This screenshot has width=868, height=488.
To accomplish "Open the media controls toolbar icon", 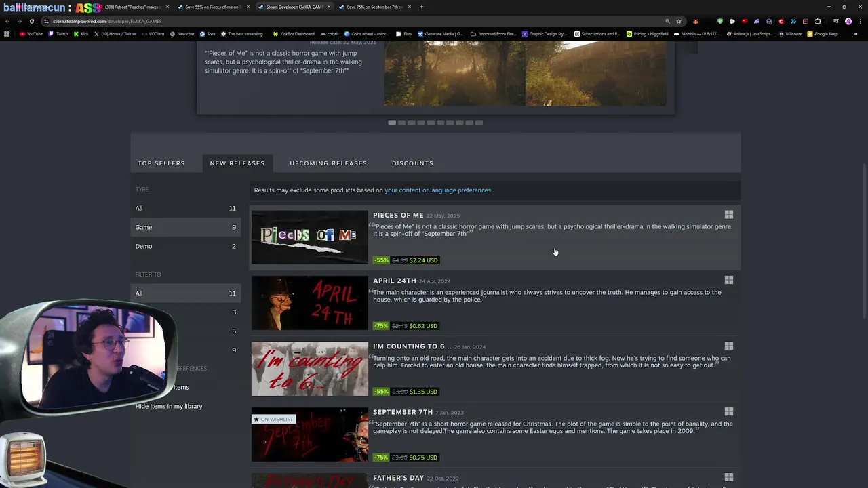I will point(836,21).
